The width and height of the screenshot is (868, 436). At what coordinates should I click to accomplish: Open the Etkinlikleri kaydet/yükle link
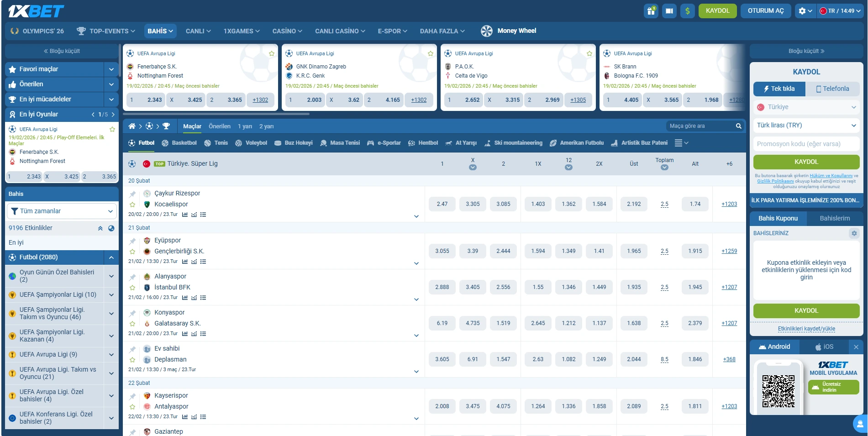point(806,329)
